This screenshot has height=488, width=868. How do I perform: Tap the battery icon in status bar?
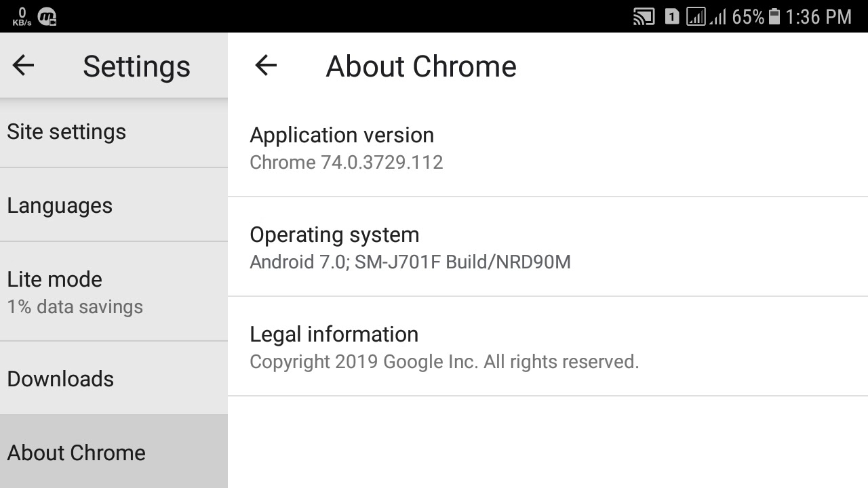774,16
